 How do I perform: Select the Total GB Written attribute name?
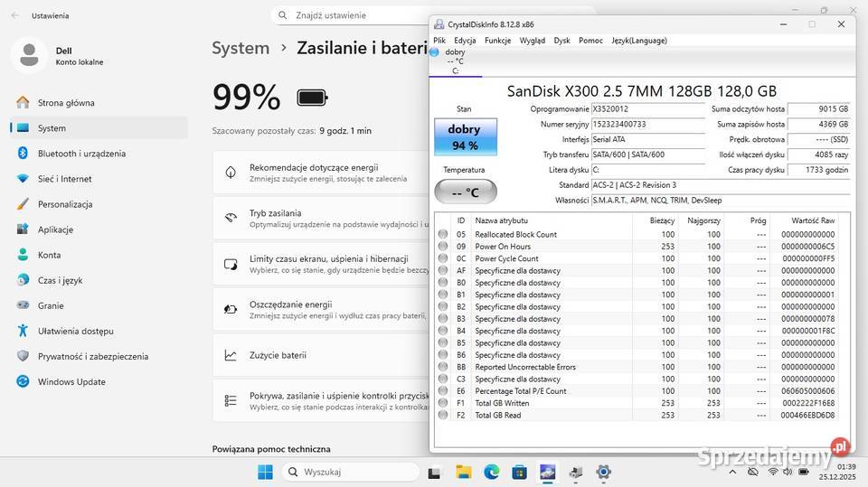(502, 403)
